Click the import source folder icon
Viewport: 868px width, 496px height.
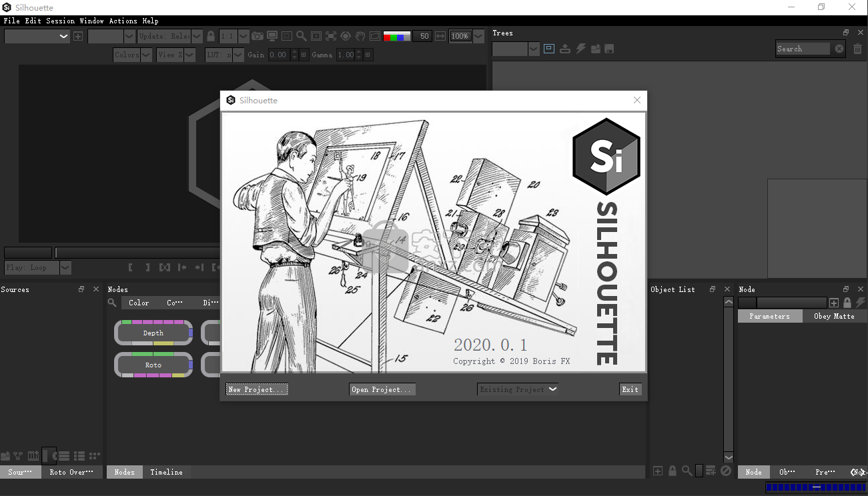5,456
